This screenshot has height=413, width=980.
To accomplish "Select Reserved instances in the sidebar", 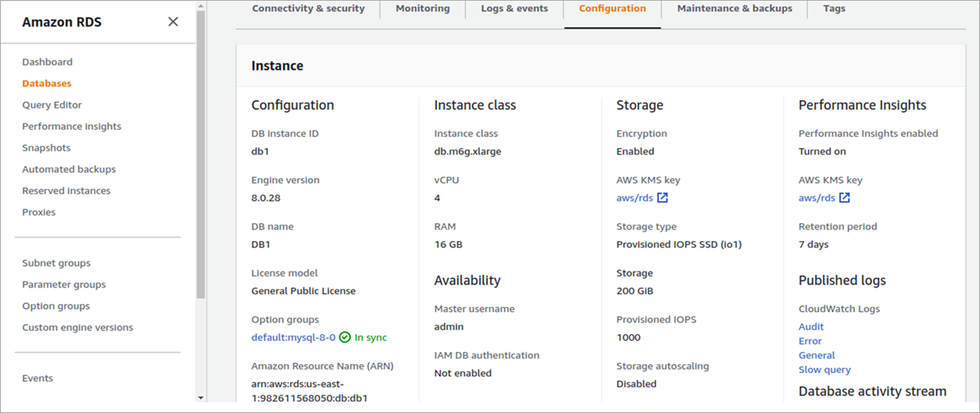I will tap(67, 190).
